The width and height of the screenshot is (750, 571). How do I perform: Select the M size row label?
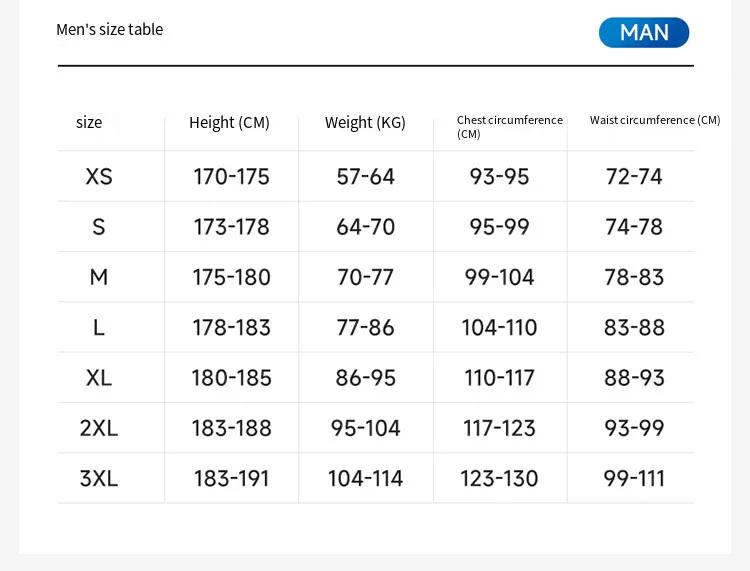pos(99,277)
